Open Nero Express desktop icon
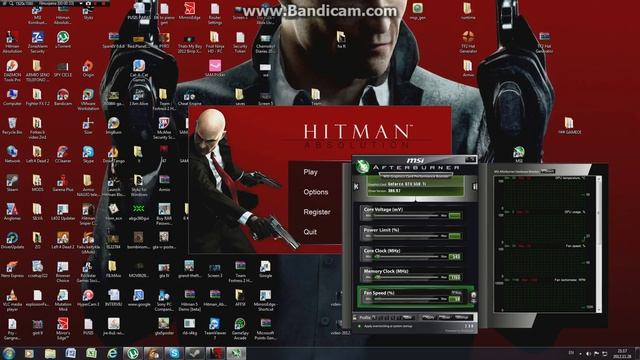640x360 pixels. pyautogui.click(x=12, y=269)
